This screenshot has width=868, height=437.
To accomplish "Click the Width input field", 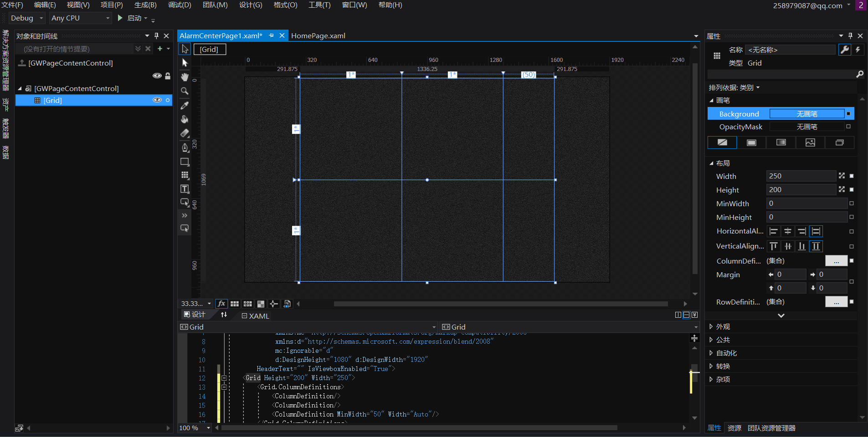I will 800,176.
